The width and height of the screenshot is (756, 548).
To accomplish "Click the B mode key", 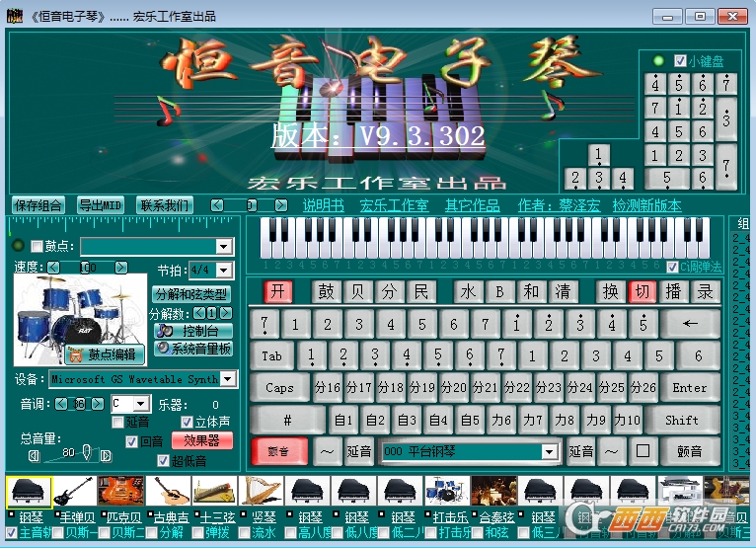I will click(x=499, y=291).
